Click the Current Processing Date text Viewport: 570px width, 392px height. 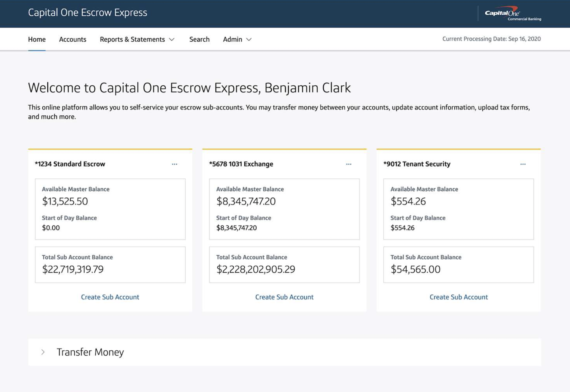(492, 39)
